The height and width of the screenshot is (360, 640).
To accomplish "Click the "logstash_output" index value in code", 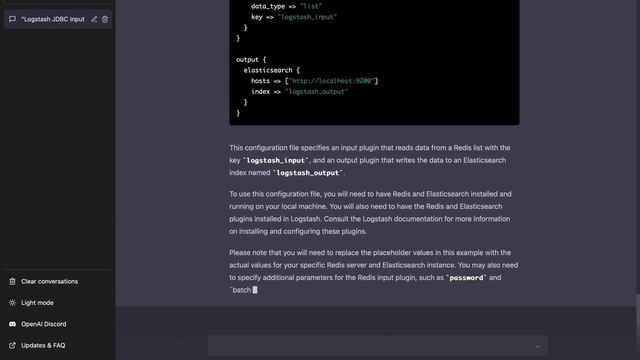I will [316, 91].
